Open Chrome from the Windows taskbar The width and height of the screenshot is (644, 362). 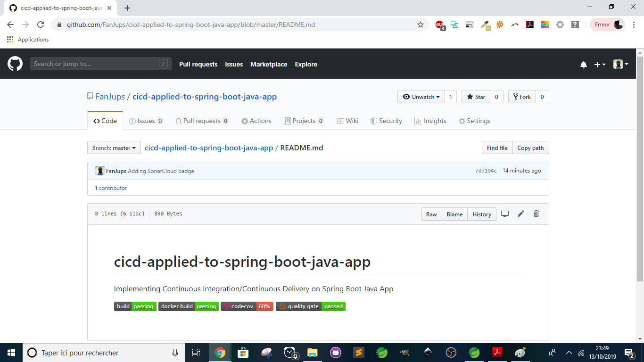220,352
